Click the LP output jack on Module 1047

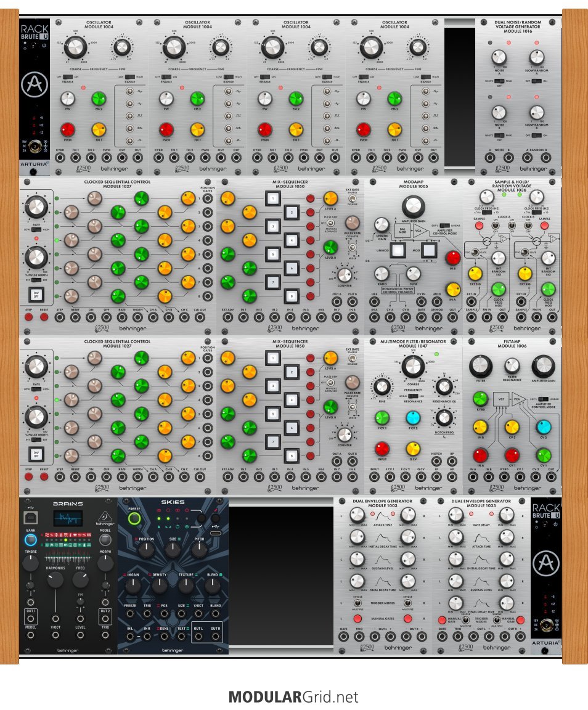(436, 477)
